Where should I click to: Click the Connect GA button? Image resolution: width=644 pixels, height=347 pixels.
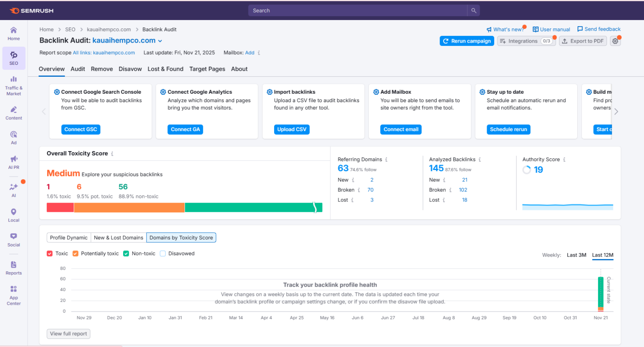point(185,129)
